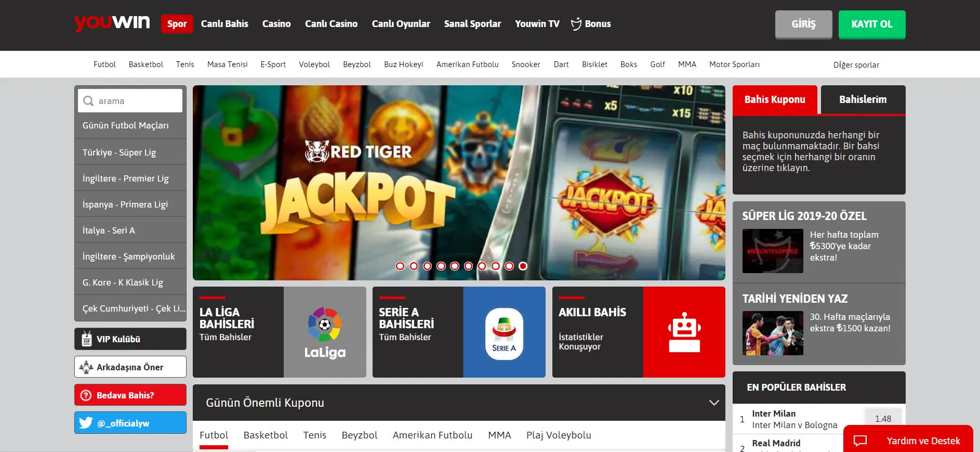Select the last carousel slide dot
This screenshot has width=980, height=452.
(x=523, y=266)
